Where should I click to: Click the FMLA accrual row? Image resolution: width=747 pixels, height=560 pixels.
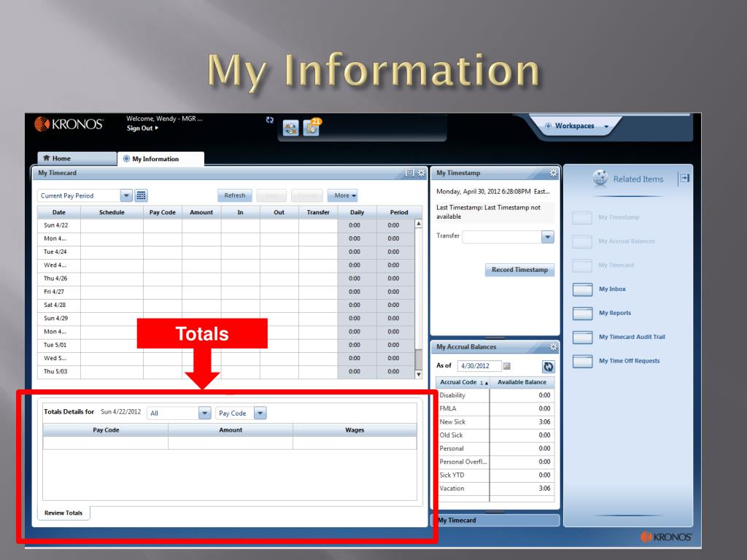495,408
